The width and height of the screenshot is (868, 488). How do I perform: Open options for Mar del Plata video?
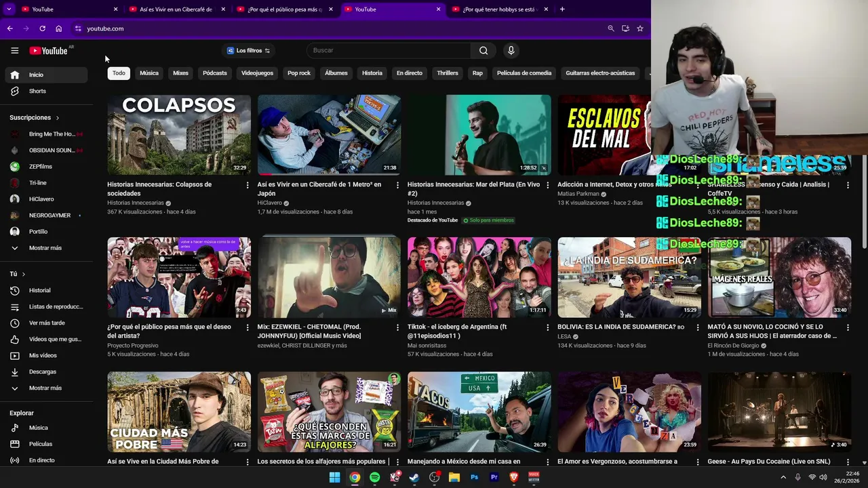click(547, 185)
